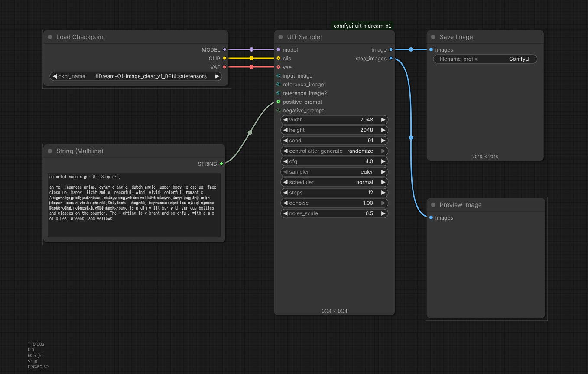
Task: Decrease width with its left arrow
Action: click(286, 120)
